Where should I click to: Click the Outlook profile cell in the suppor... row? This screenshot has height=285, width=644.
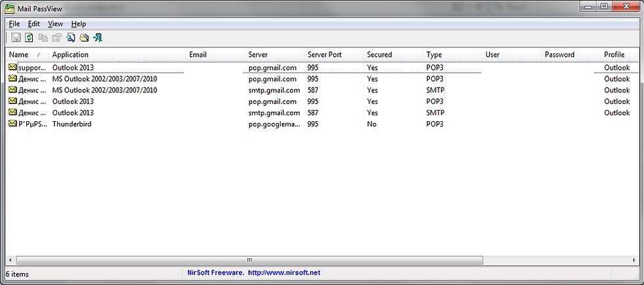coord(617,67)
